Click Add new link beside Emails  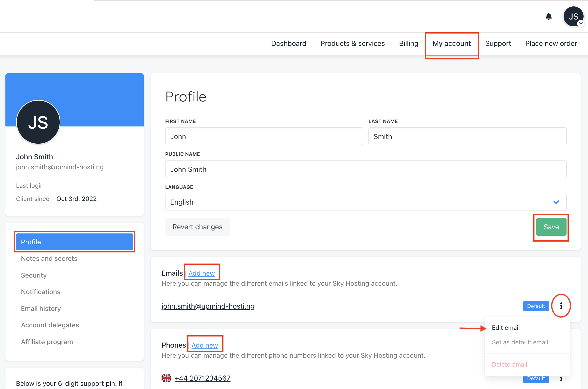coord(201,273)
